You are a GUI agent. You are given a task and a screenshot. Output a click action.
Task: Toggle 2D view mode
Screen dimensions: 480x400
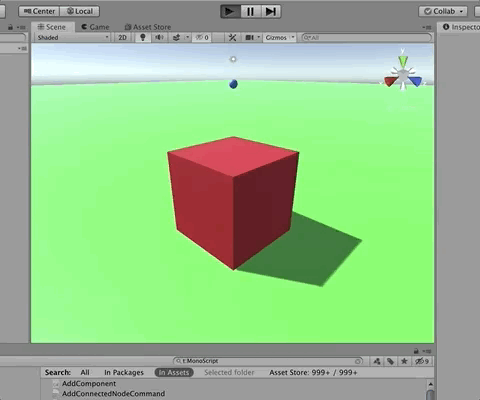tap(122, 37)
